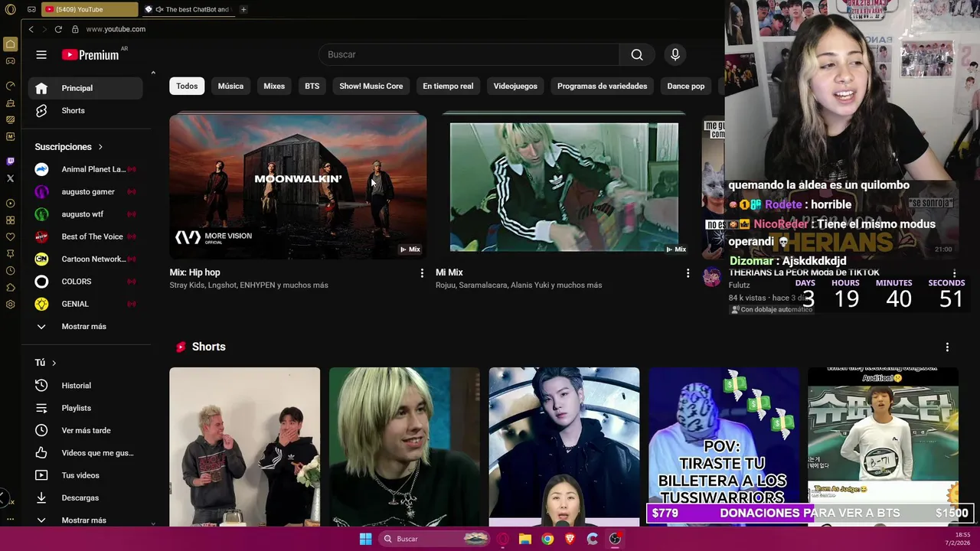This screenshot has height=551, width=980.
Task: Switch to The best ChatBot tab
Action: click(x=188, y=9)
